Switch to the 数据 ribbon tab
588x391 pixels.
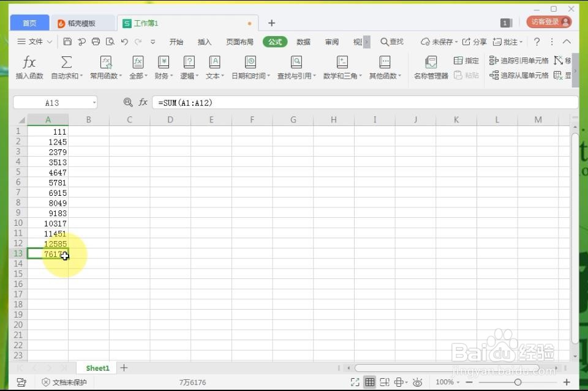[303, 42]
